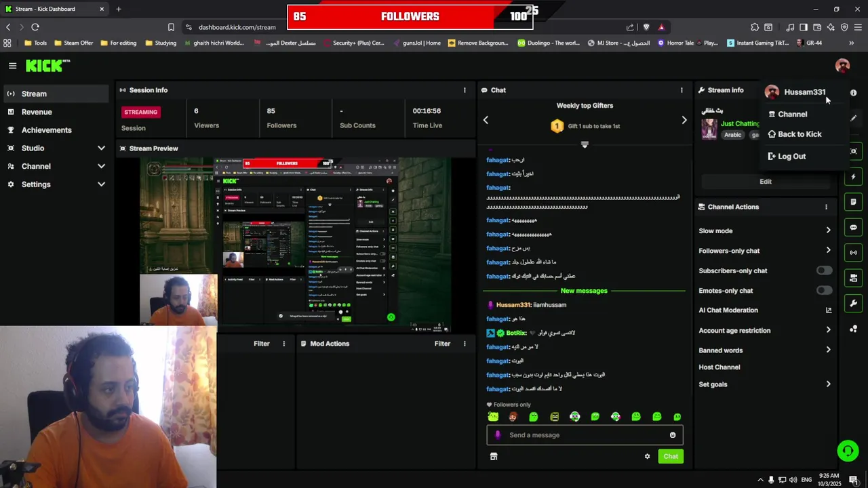Open Revenue in left sidebar
868x488 pixels.
(x=56, y=112)
